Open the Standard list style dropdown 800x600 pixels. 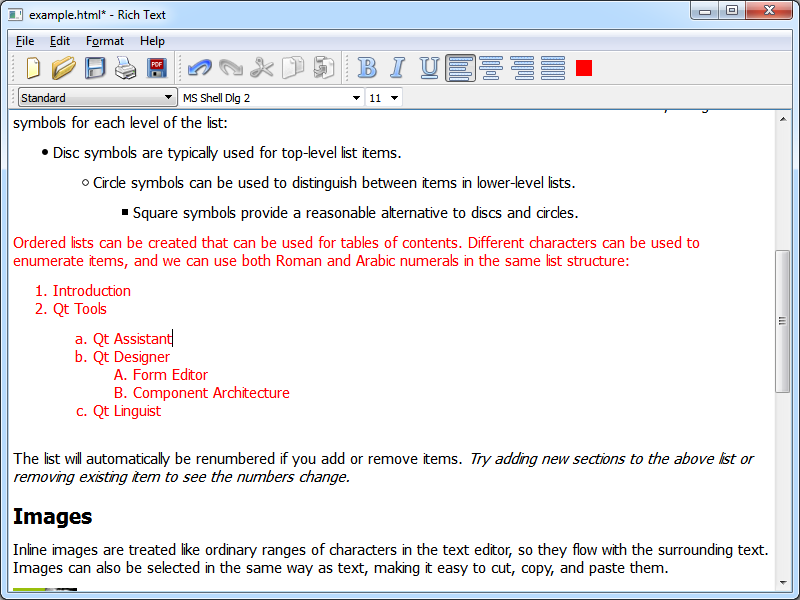[x=97, y=97]
